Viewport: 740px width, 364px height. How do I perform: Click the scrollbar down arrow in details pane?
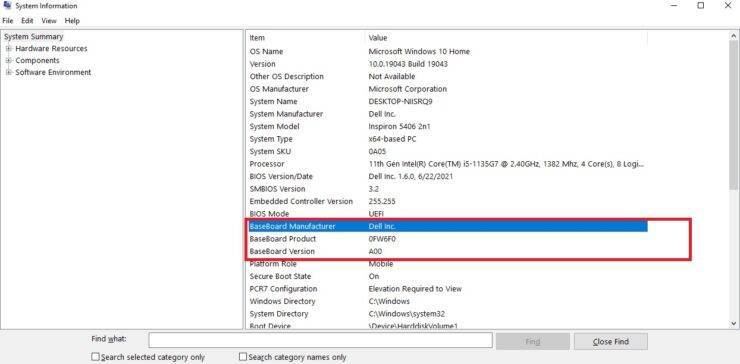[734, 323]
